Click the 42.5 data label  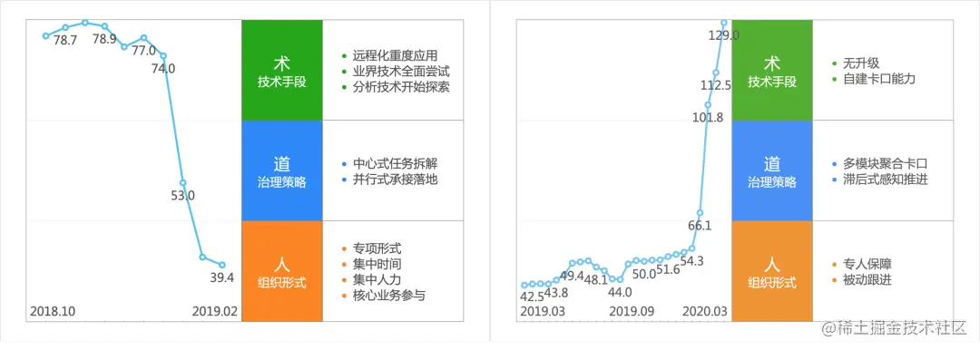pyautogui.click(x=532, y=297)
